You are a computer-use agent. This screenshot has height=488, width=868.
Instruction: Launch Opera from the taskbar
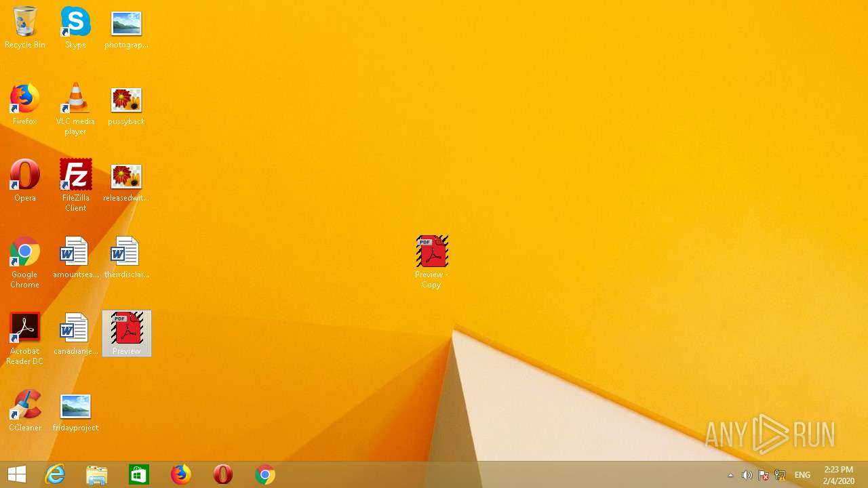pos(223,474)
